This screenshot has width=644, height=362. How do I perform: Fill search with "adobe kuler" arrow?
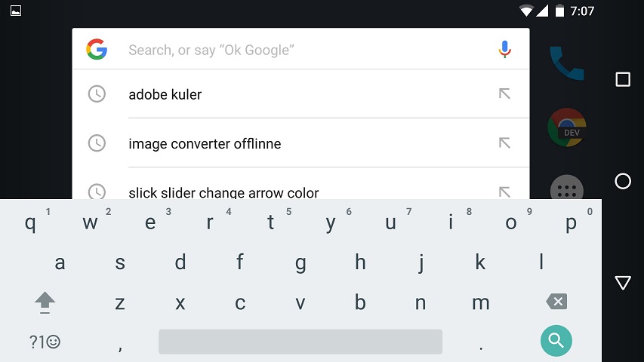[504, 94]
